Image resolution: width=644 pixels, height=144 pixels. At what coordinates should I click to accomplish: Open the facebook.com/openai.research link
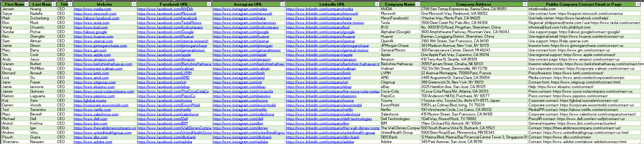click(173, 41)
